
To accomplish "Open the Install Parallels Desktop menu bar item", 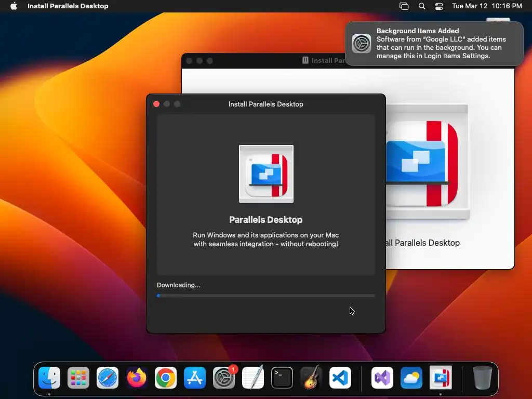I will [x=68, y=6].
